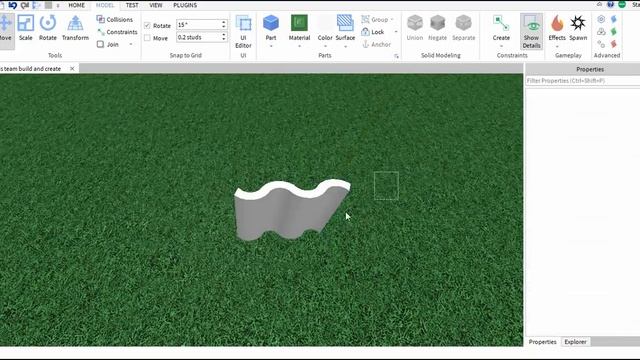The width and height of the screenshot is (640, 360).
Task: Click the move snap studs field
Action: pyautogui.click(x=198, y=37)
